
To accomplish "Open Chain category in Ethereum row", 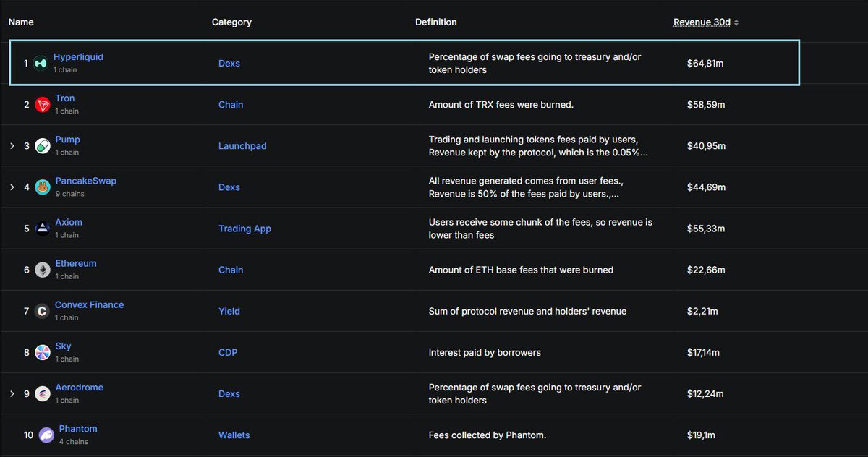I will click(x=231, y=270).
